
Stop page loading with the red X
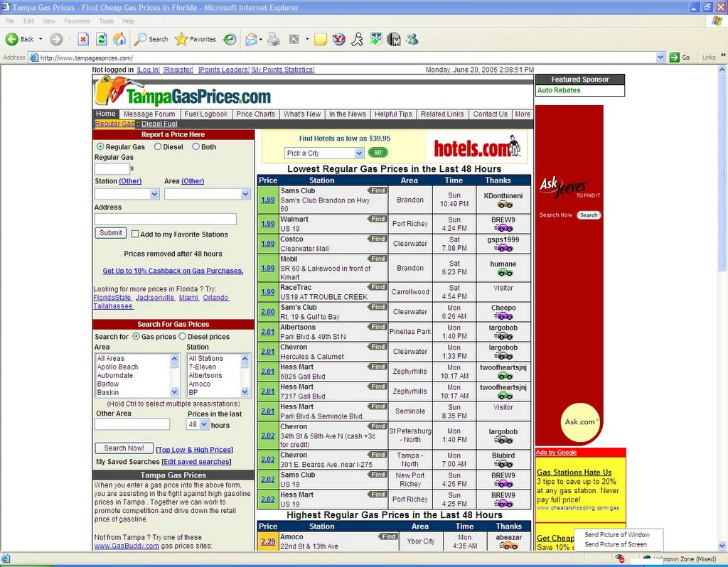coord(83,40)
